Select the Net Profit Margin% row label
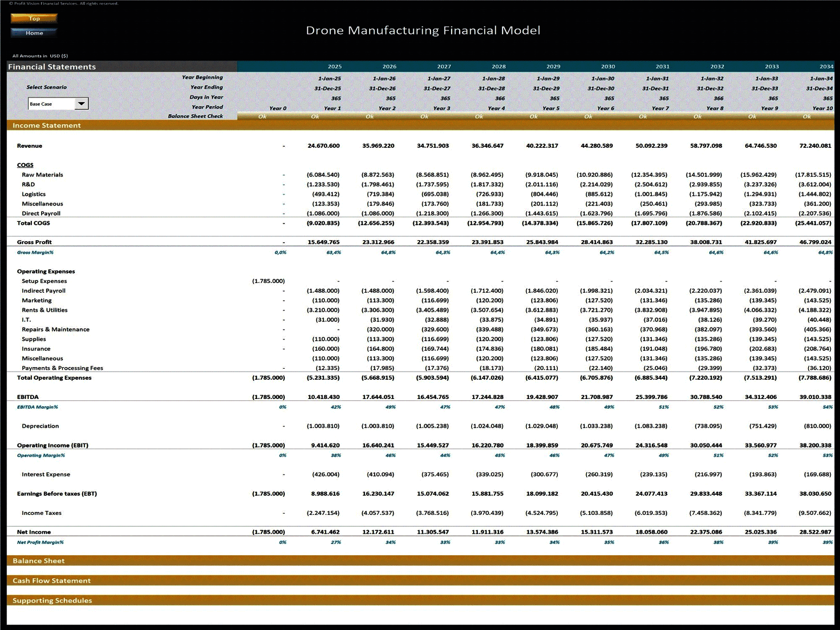The image size is (840, 630). [40, 542]
